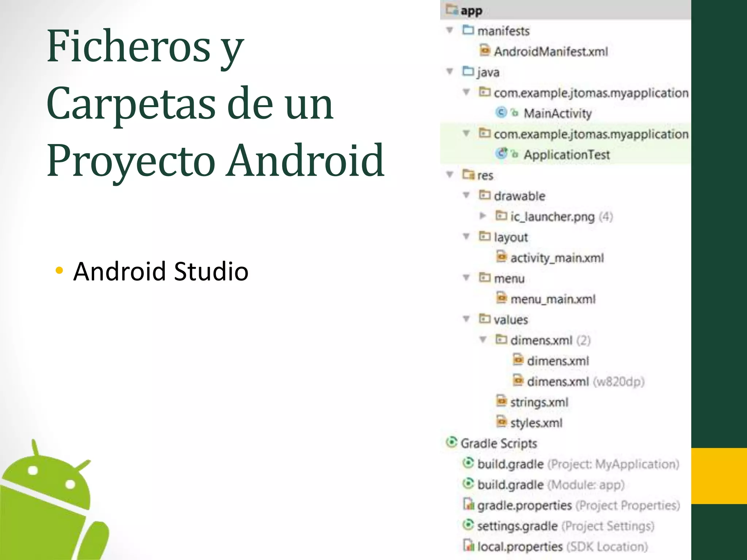Click the layout folder icon
Screen dimensions: 747x560
pyautogui.click(x=485, y=236)
